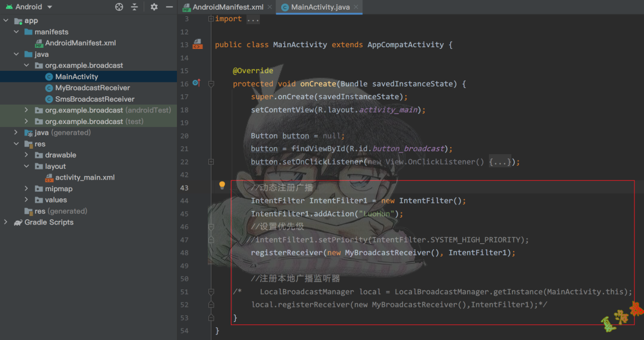
Task: Open the Project panel gear settings
Action: (x=154, y=7)
